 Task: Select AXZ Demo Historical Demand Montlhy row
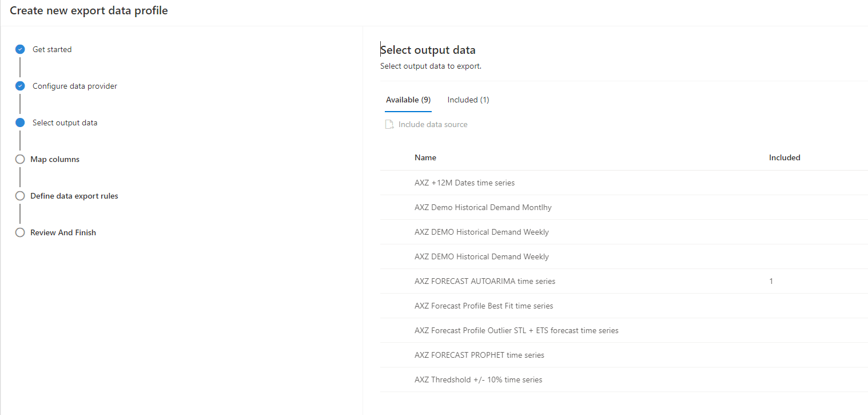(x=483, y=207)
